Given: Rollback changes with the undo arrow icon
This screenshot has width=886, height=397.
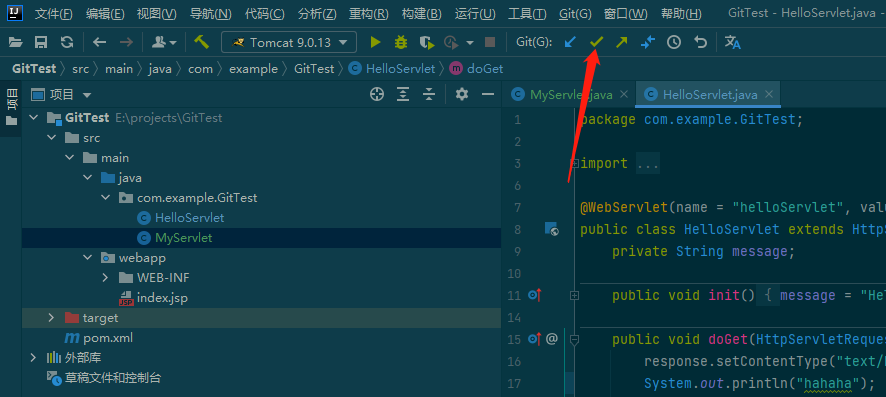Looking at the screenshot, I should 701,42.
